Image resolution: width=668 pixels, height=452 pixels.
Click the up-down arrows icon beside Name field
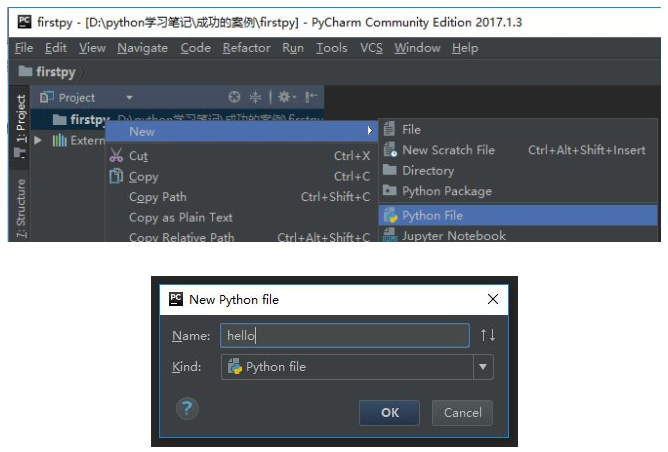[488, 335]
